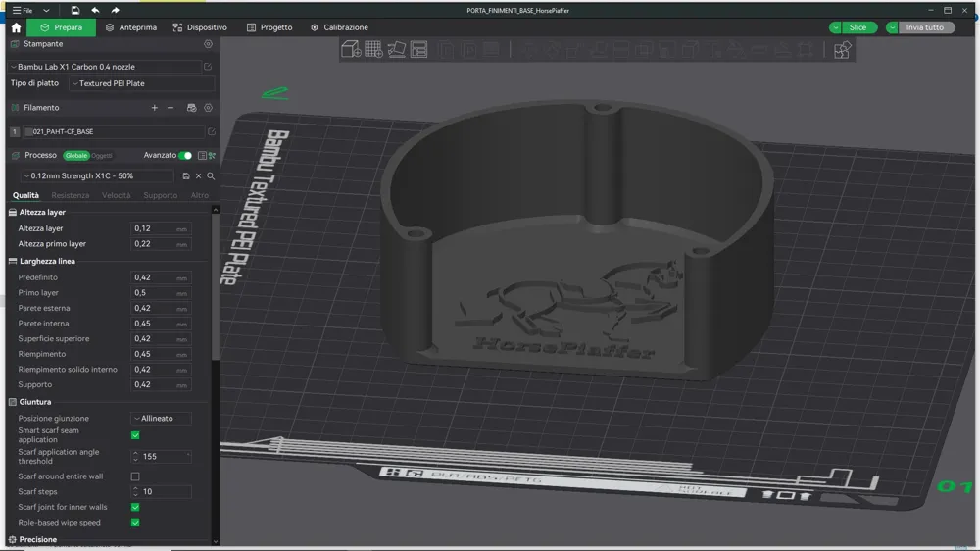Open printer settings gear in Stampante header

pyautogui.click(x=208, y=44)
